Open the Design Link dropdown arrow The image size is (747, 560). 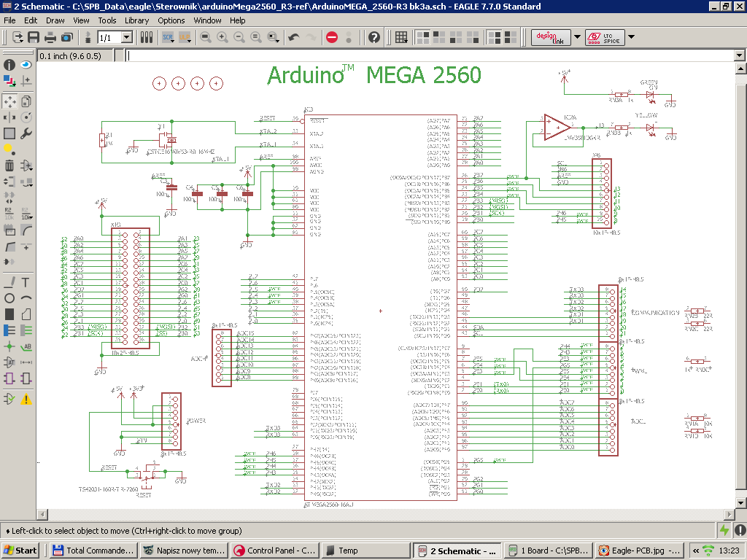coord(576,37)
